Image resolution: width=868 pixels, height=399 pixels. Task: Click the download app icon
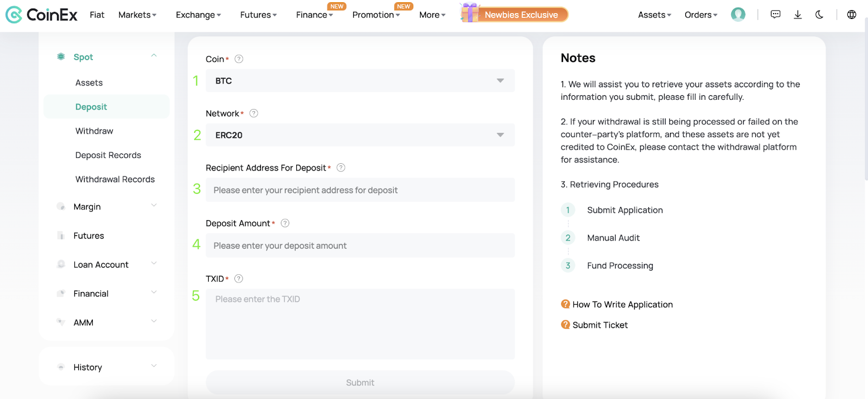[x=797, y=15]
